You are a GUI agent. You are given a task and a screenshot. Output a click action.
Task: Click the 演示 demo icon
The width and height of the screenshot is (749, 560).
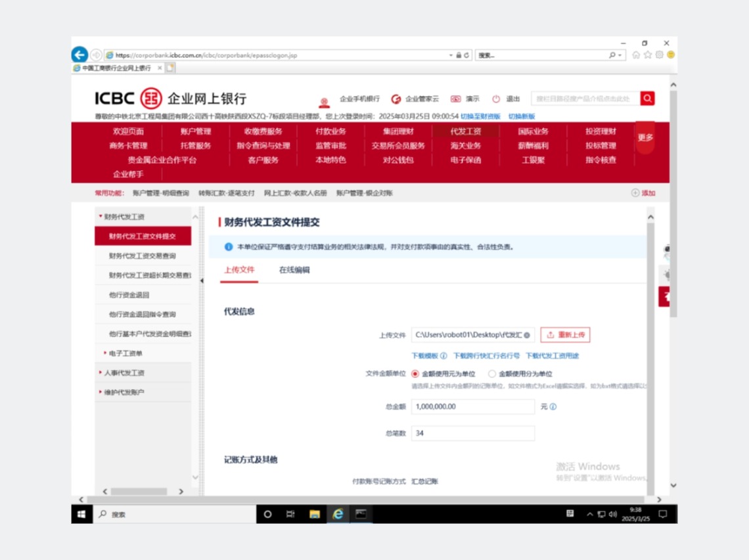(x=456, y=99)
